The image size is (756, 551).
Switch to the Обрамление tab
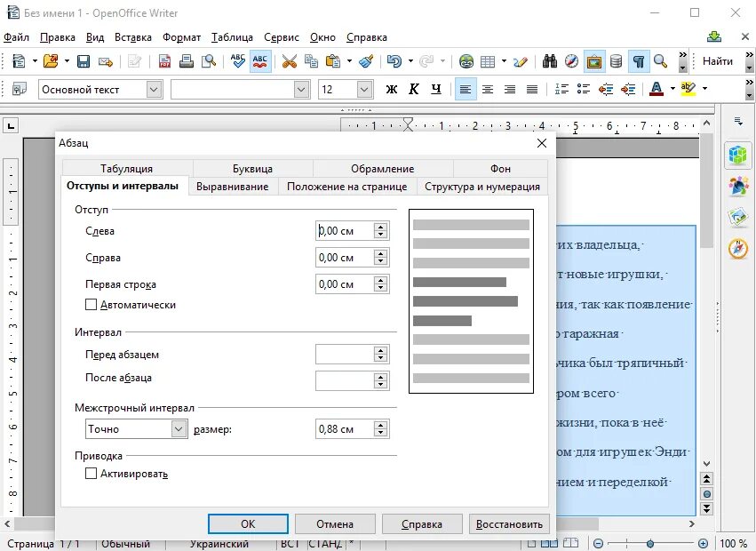382,168
